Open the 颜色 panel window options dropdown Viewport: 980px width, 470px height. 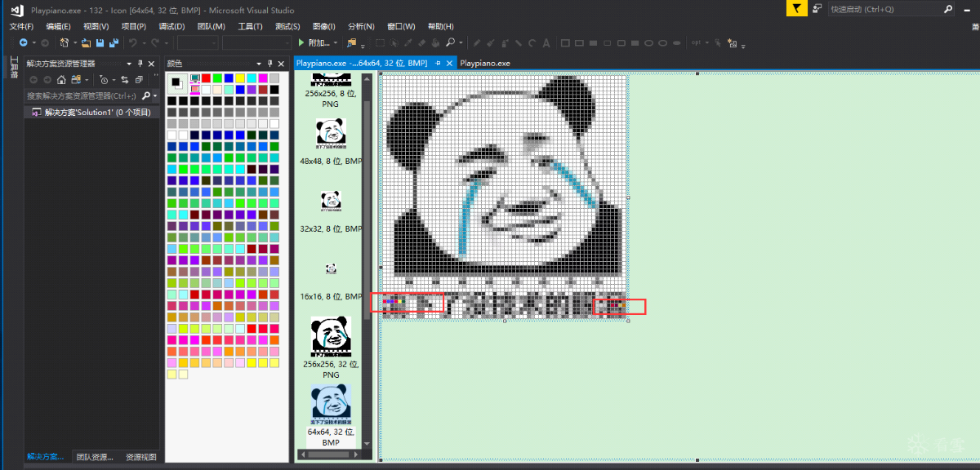(x=258, y=63)
